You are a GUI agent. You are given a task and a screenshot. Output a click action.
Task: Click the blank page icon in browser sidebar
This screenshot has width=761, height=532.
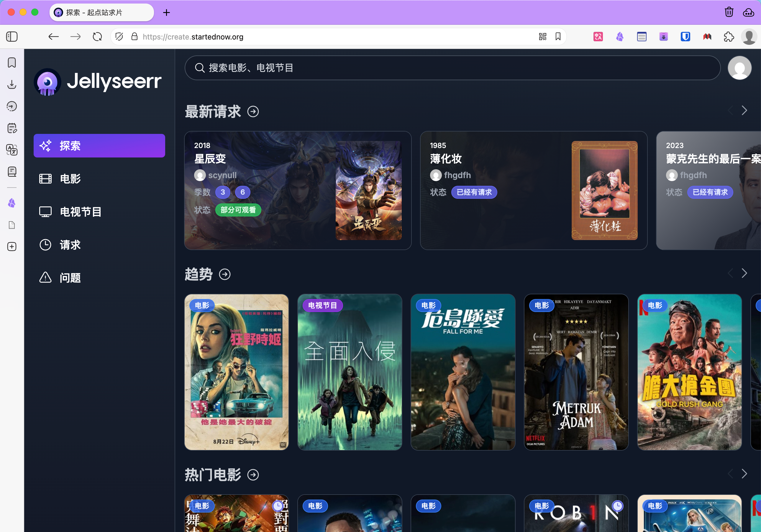[12, 225]
